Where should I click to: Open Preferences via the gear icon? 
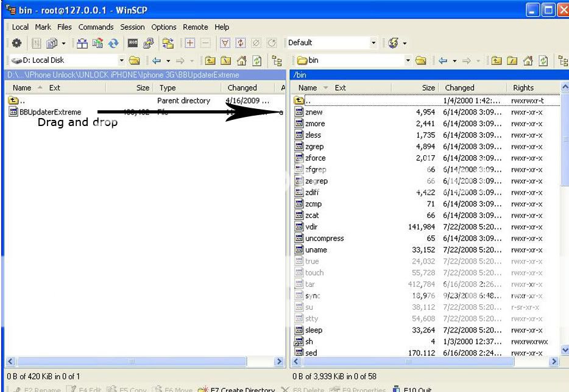tap(16, 43)
